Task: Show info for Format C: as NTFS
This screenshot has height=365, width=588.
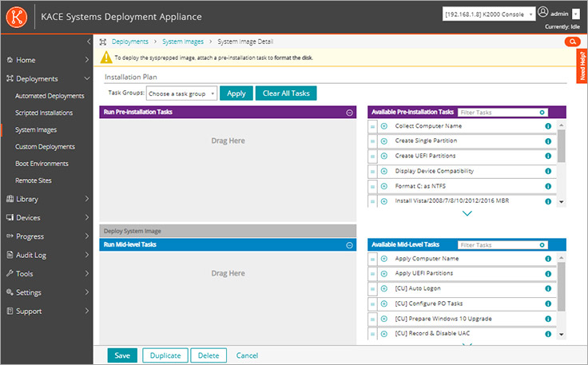Action: (548, 186)
